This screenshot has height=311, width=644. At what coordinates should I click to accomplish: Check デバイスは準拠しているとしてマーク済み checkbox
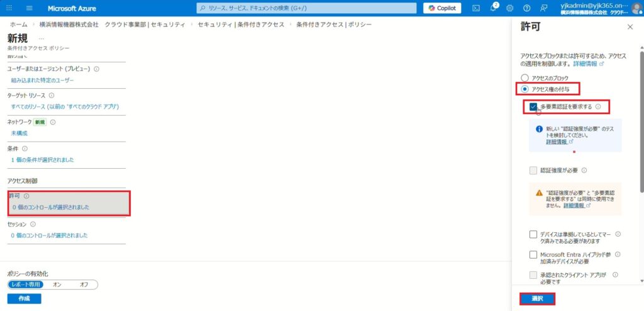coord(533,235)
